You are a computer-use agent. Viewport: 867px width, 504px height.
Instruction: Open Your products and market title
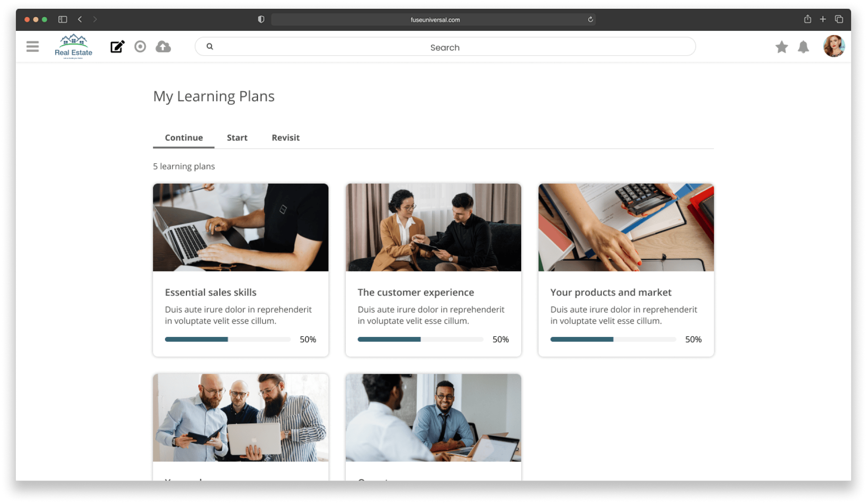tap(611, 292)
